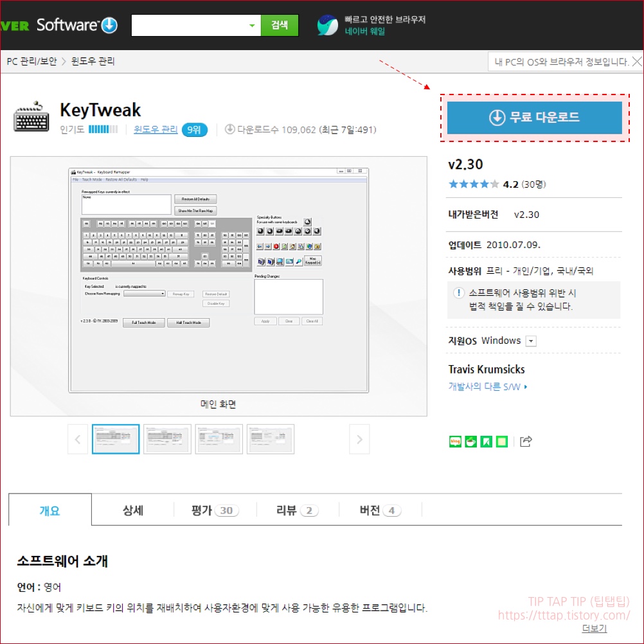Switch to the 상세 tab
This screenshot has width=644, height=644.
click(x=133, y=510)
